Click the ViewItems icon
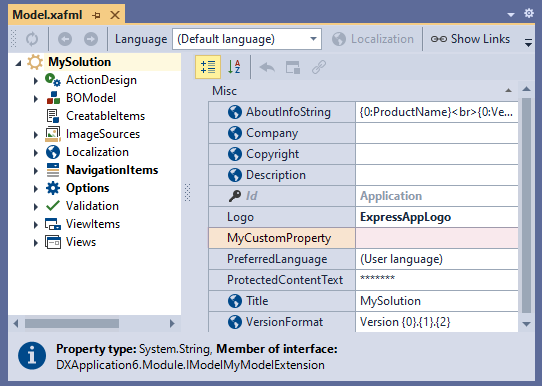The height and width of the screenshot is (386, 542). (53, 224)
